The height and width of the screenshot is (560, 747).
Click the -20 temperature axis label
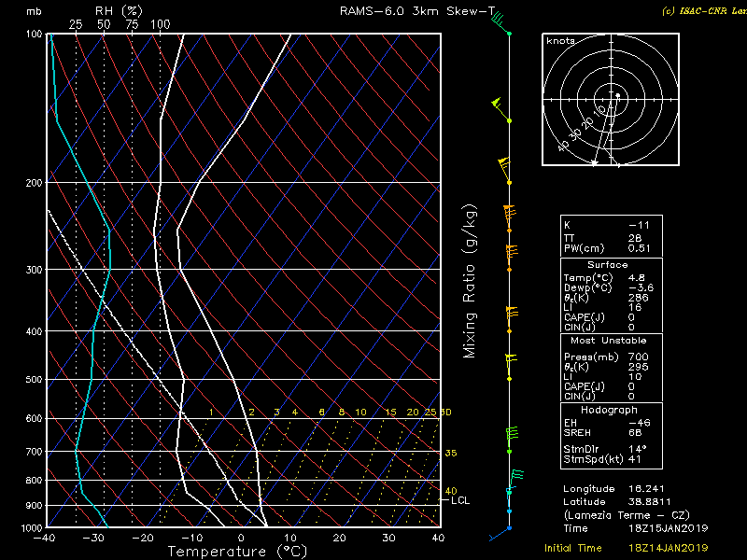pyautogui.click(x=143, y=539)
